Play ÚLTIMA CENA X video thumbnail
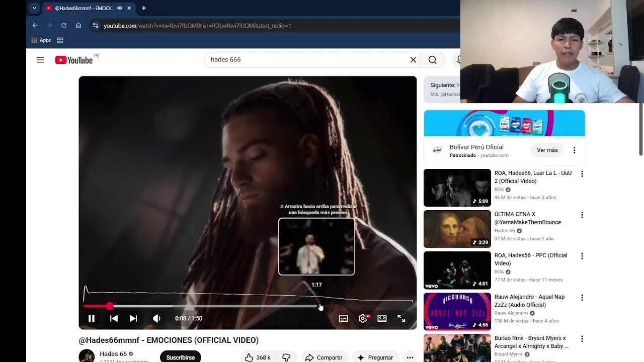 pos(457,229)
